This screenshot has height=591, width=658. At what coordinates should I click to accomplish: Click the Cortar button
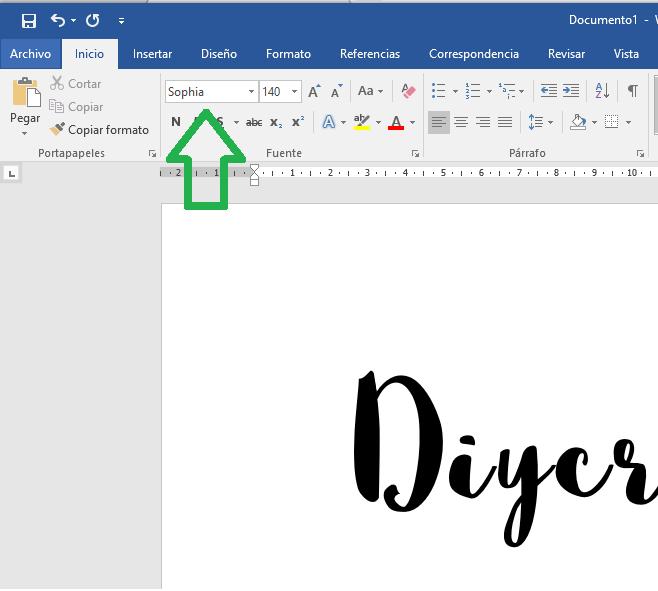[x=75, y=84]
